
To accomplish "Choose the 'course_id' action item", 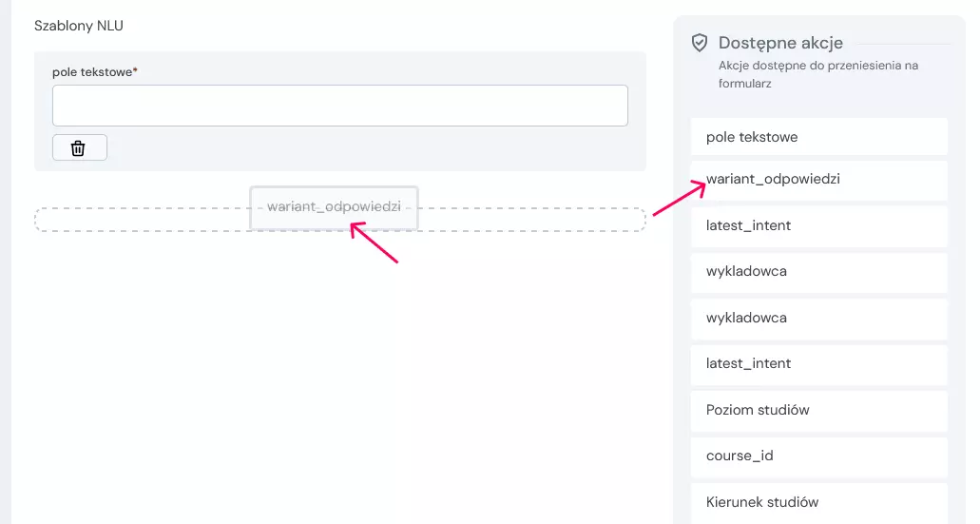I will coord(818,456).
